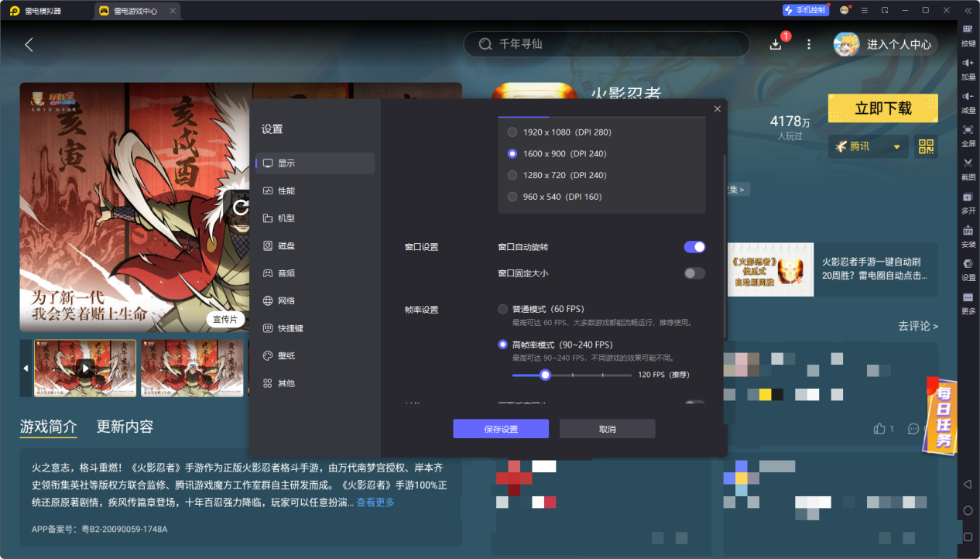
Task: Open 性能 settings tab
Action: click(315, 190)
